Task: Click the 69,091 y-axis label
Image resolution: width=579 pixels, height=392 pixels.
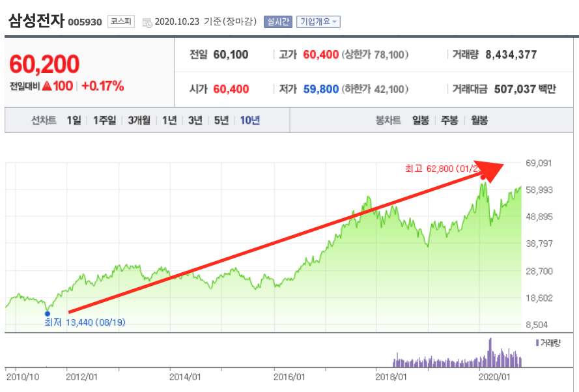Action: click(x=539, y=163)
